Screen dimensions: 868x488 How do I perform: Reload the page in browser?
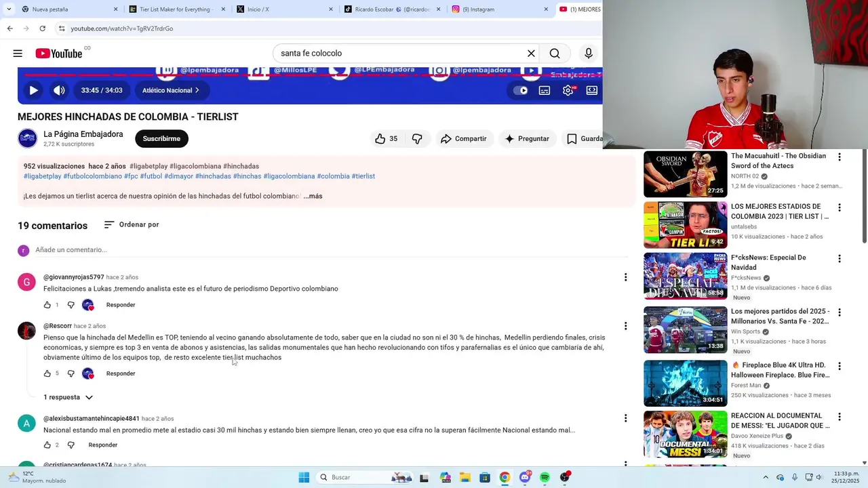(x=42, y=28)
